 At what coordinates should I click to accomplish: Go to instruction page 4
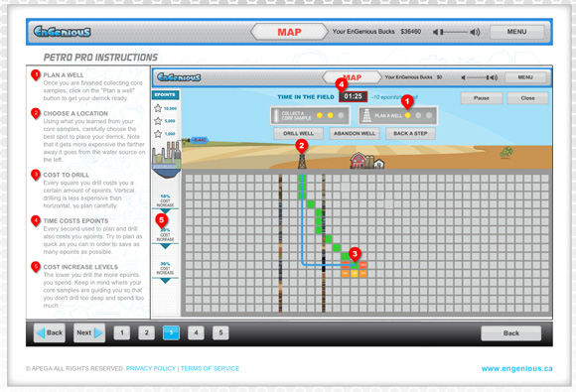(196, 332)
